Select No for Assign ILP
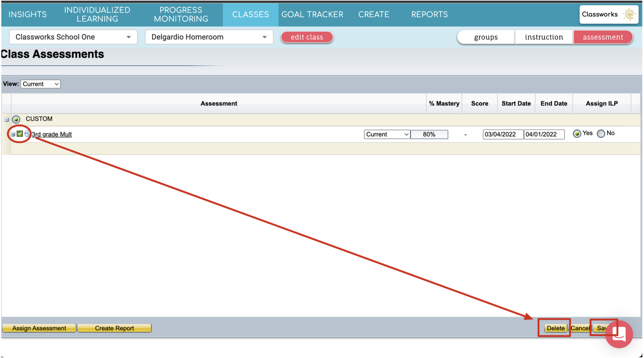 (601, 134)
